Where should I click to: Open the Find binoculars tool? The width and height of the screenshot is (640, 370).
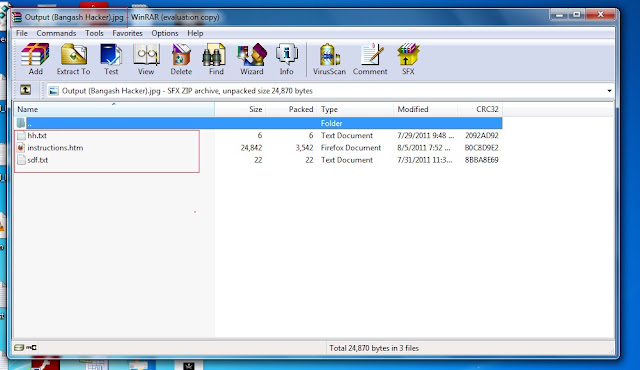216,59
